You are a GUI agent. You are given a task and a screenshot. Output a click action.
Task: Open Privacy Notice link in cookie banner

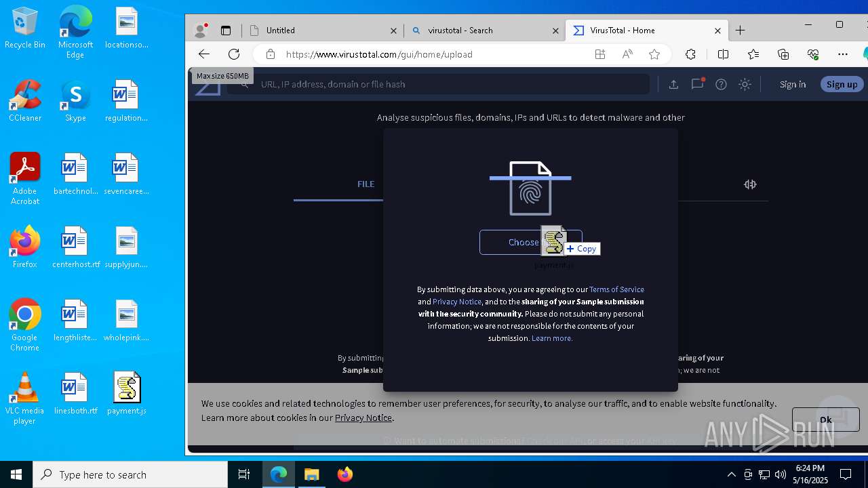(x=363, y=418)
